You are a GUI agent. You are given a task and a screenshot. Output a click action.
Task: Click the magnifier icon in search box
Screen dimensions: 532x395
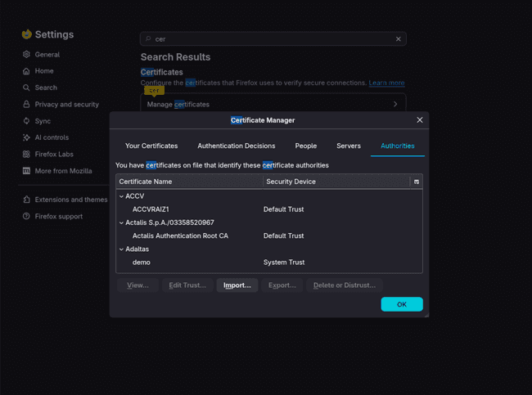coord(148,38)
